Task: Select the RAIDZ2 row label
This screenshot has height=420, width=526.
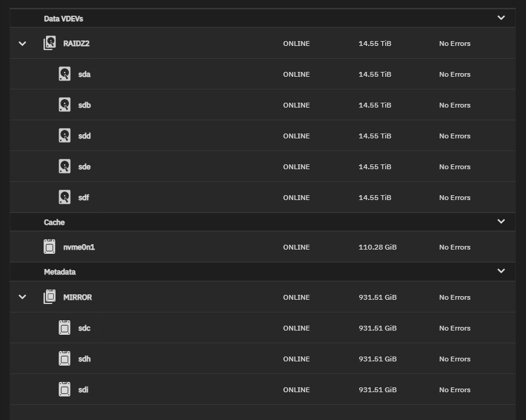Action: (77, 44)
